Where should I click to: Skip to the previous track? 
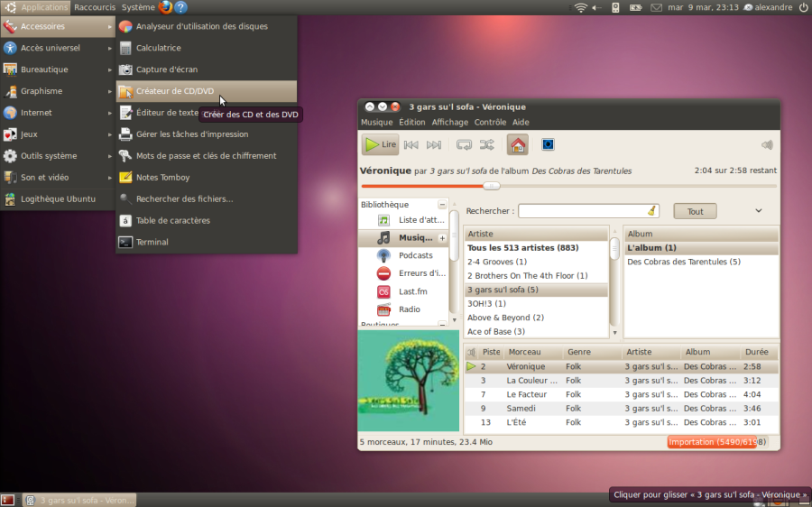[411, 145]
